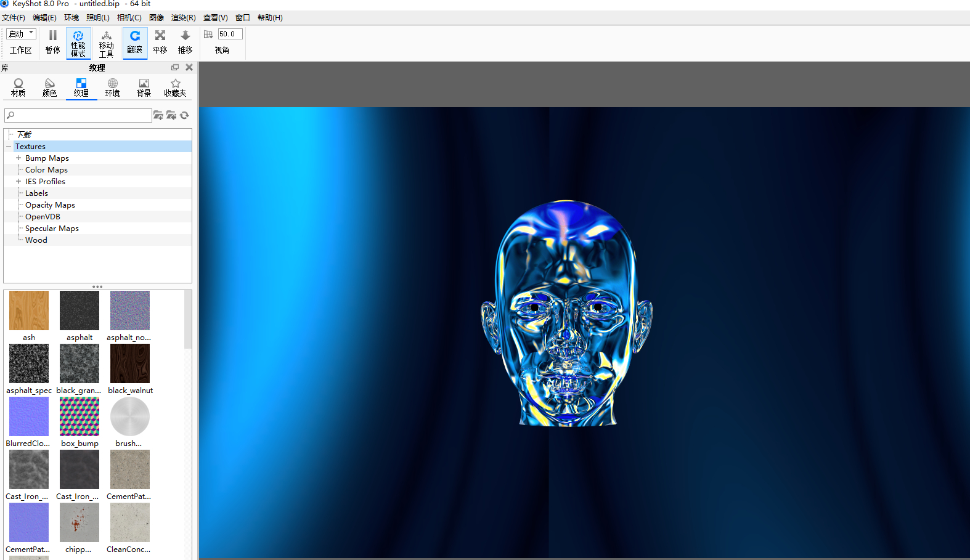The image size is (970, 560).
Task: Switch to the 颜色 colors library tab
Action: click(x=50, y=88)
